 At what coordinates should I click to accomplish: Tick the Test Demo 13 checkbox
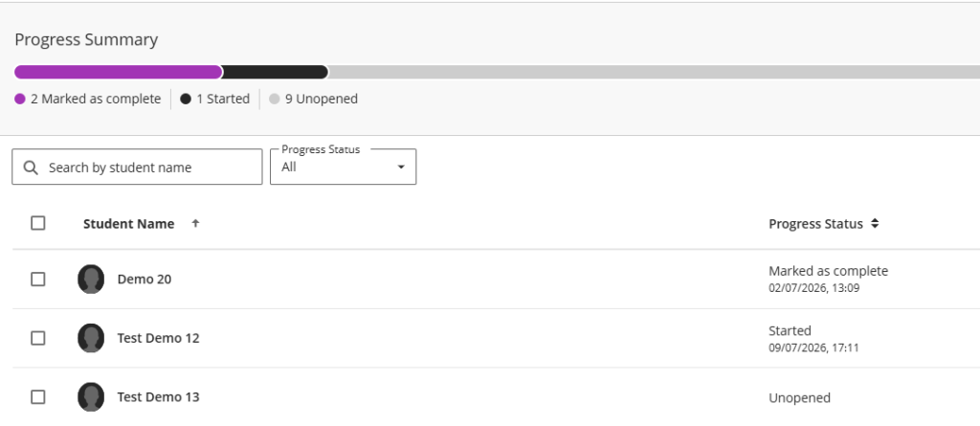coord(38,396)
